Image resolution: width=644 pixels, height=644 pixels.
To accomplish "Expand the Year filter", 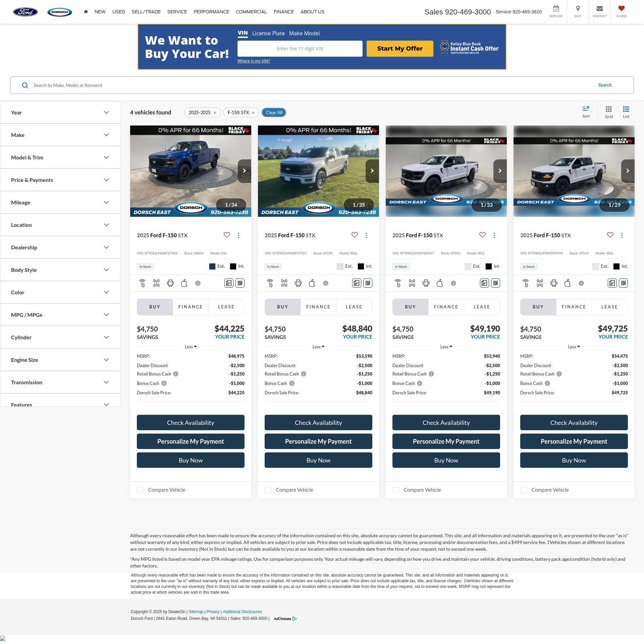I will (60, 112).
